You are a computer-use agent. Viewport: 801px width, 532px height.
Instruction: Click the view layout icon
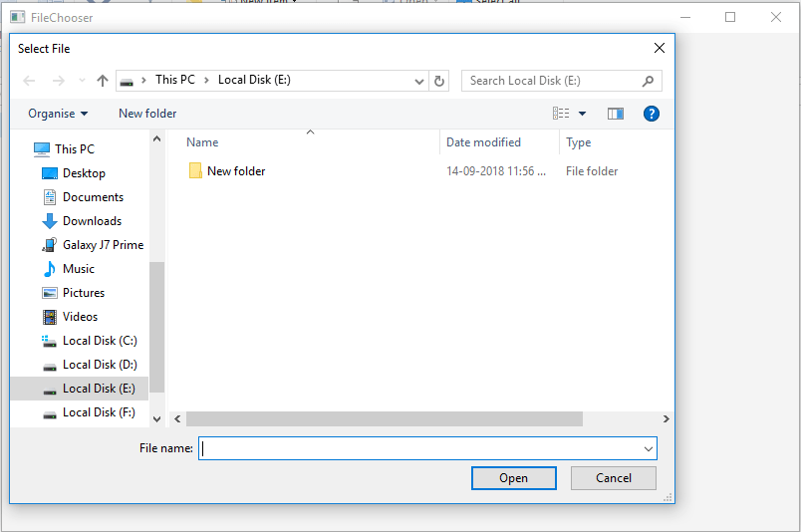pyautogui.click(x=561, y=114)
